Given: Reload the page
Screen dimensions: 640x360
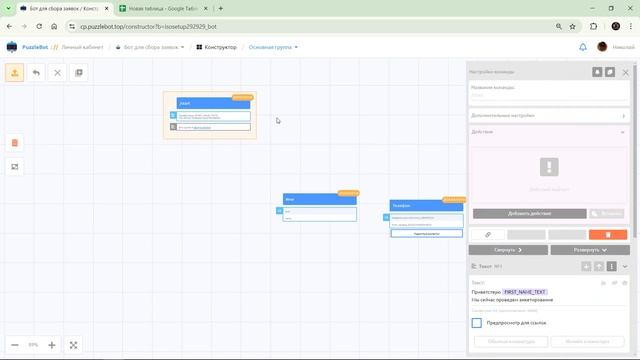Looking at the screenshot, I should tap(39, 27).
